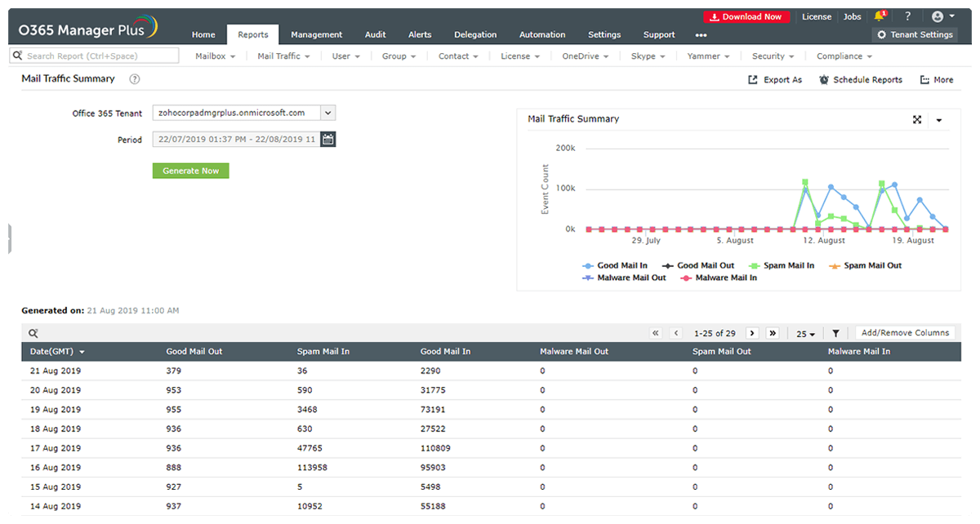Open the help question mark icon
Screen dimensions: 980x524
[x=907, y=16]
